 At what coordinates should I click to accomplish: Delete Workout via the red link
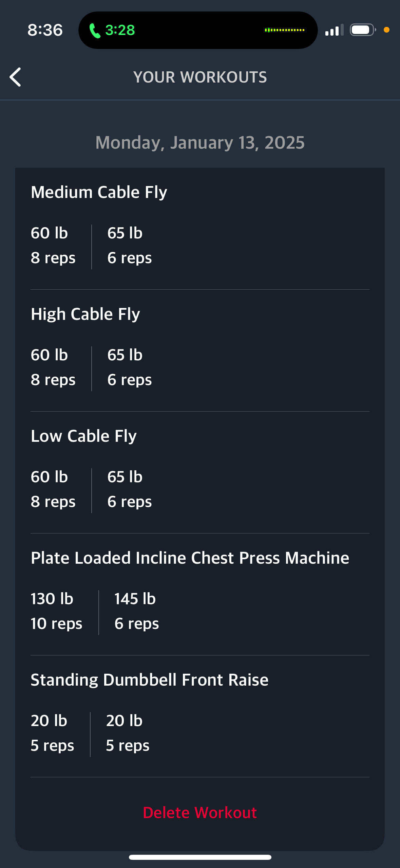200,813
